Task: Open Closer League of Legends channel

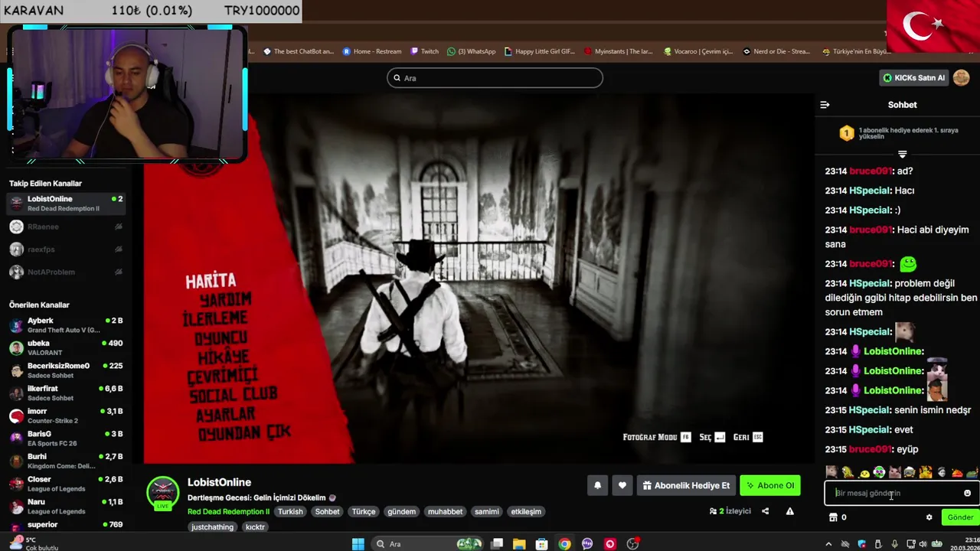Action: [x=66, y=484]
